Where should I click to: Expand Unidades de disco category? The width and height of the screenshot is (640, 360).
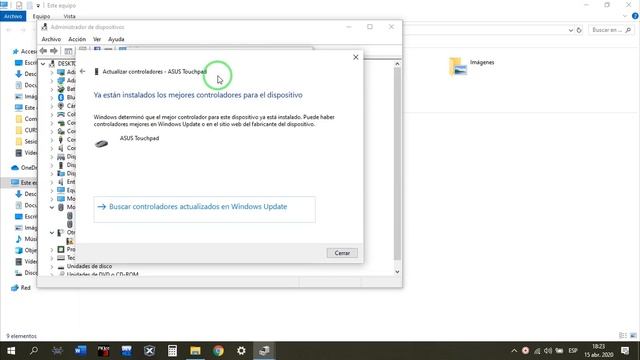tap(52, 267)
